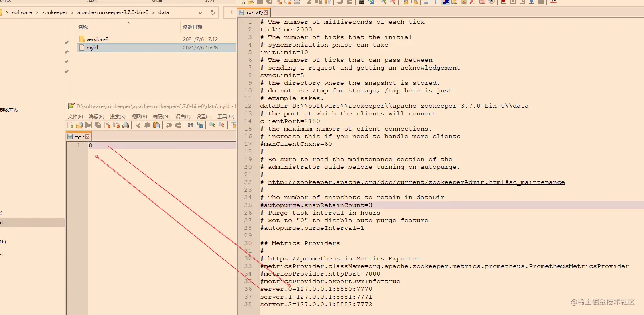The width and height of the screenshot is (644, 315).
Task: Open 语言(L) menu in myid window
Action: pos(183,116)
